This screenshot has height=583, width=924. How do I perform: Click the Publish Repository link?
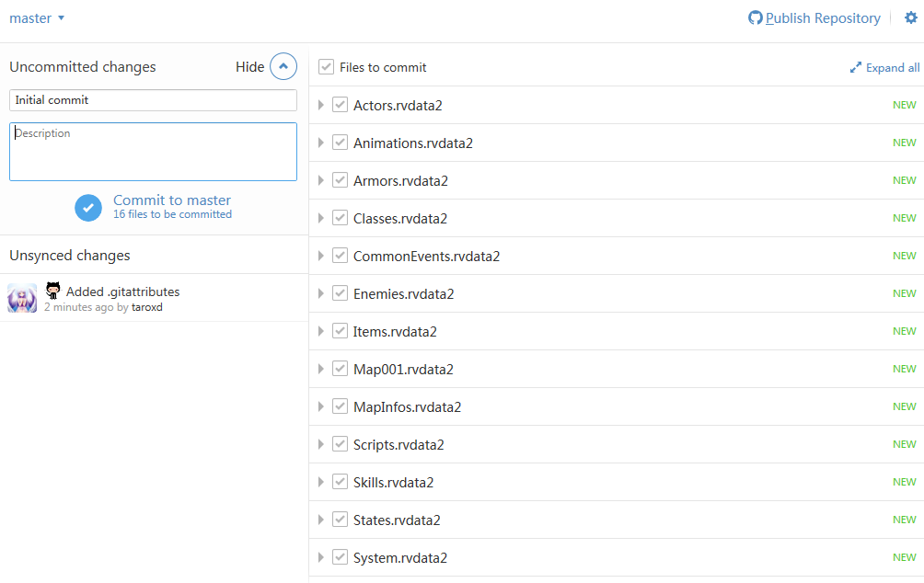click(823, 18)
